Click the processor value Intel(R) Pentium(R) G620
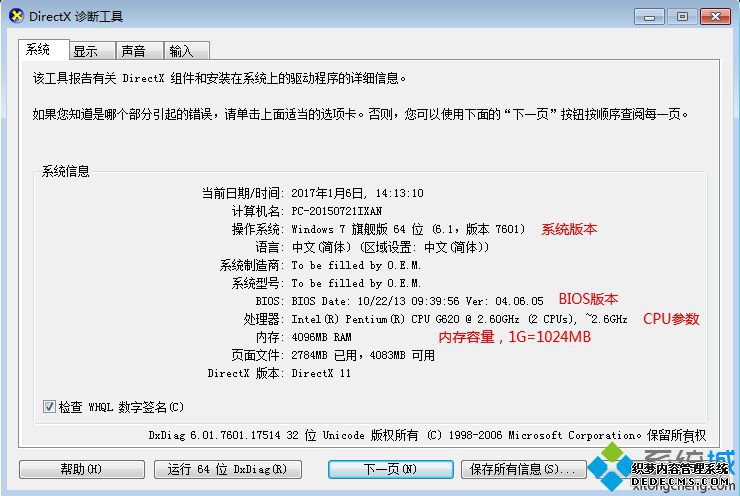This screenshot has width=740, height=496. pyautogui.click(x=459, y=319)
